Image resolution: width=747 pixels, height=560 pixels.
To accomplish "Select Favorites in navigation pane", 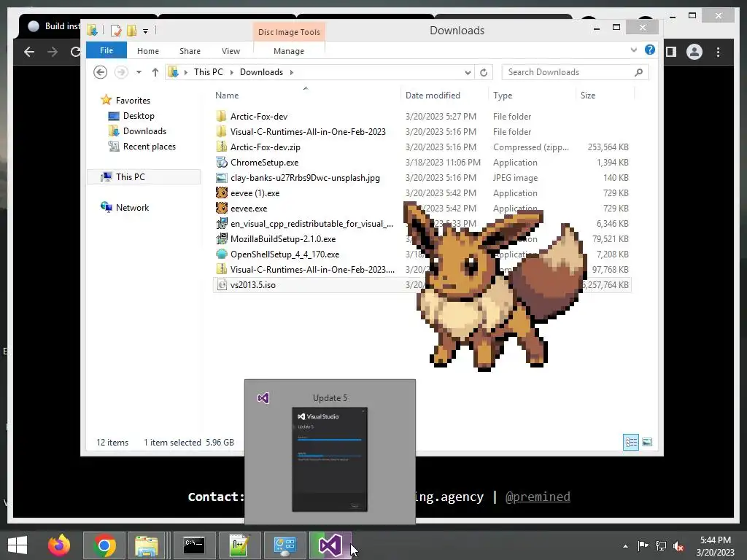I will coord(133,101).
